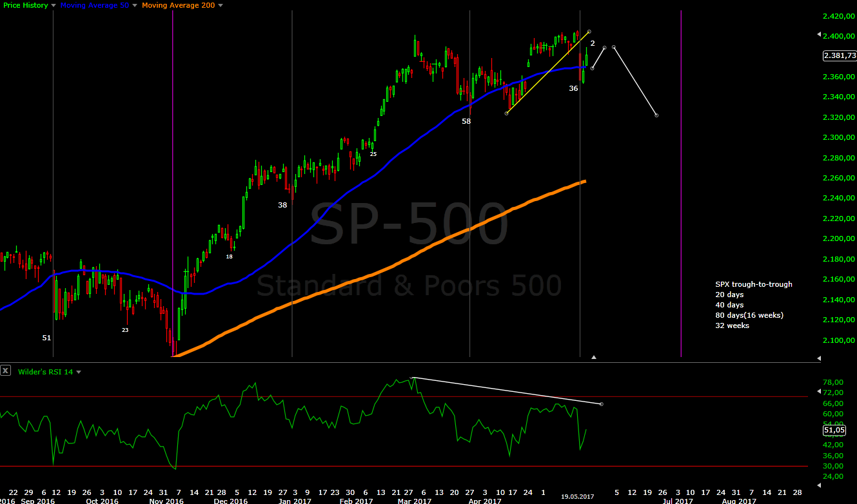Select the RSI value label 51,05
The image size is (857, 504).
coord(834,430)
